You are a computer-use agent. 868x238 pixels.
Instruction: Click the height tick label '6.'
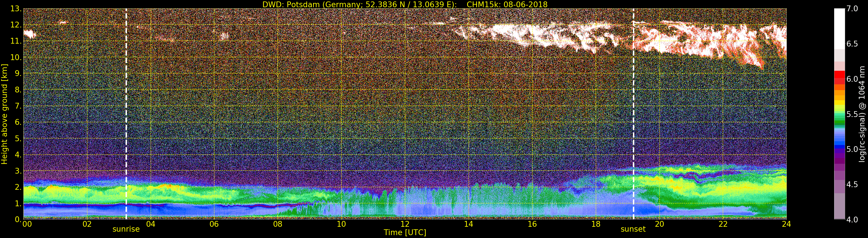click(x=18, y=122)
